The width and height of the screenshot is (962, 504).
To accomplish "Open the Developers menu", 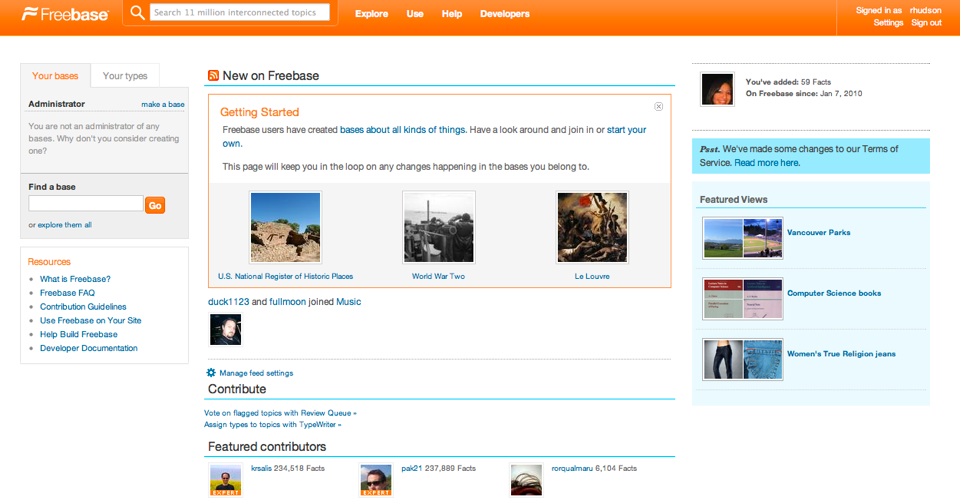I will 505,14.
